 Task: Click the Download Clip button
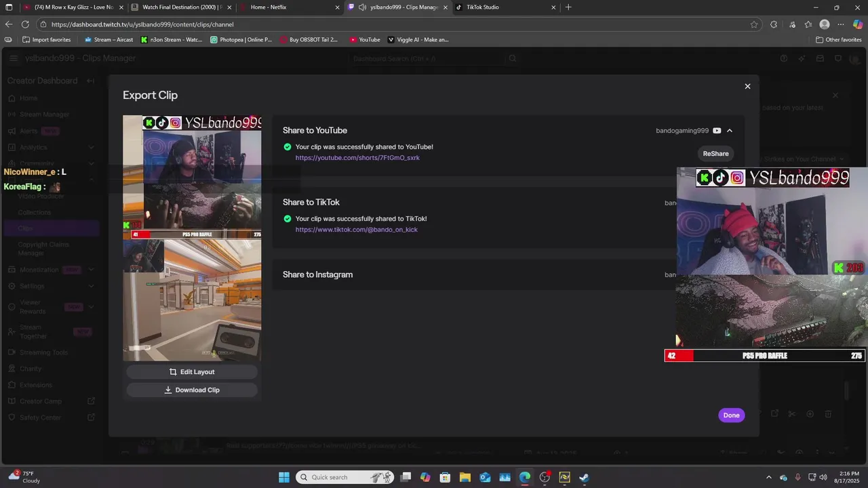tap(192, 390)
